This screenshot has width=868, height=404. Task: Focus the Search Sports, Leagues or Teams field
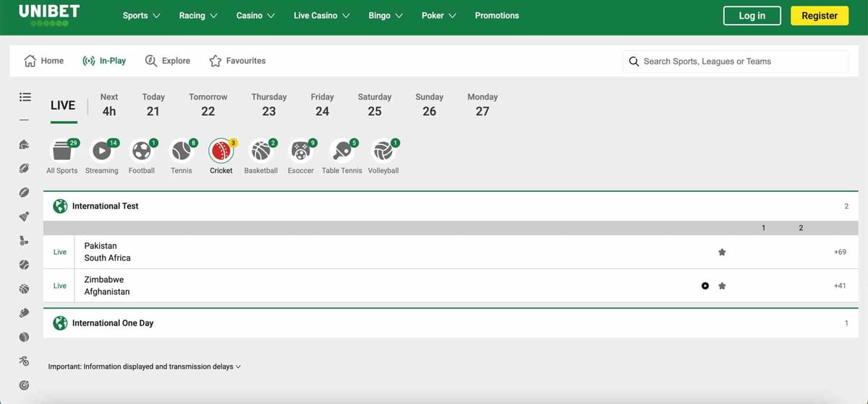(x=736, y=62)
